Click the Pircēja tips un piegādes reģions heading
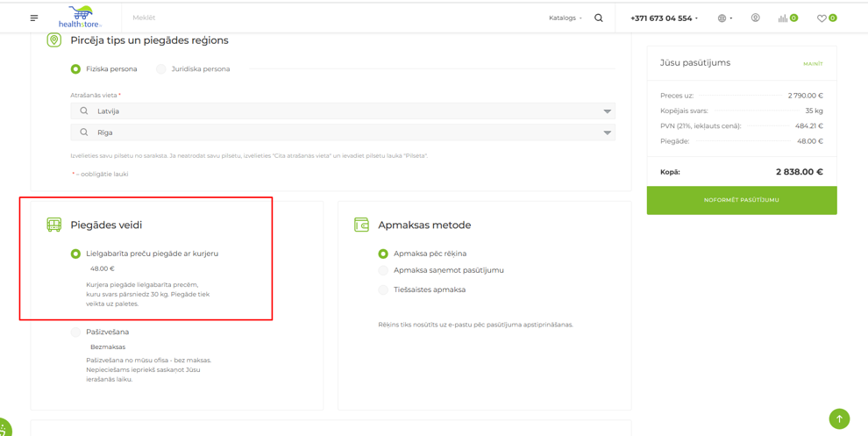The height and width of the screenshot is (436, 868). (149, 40)
